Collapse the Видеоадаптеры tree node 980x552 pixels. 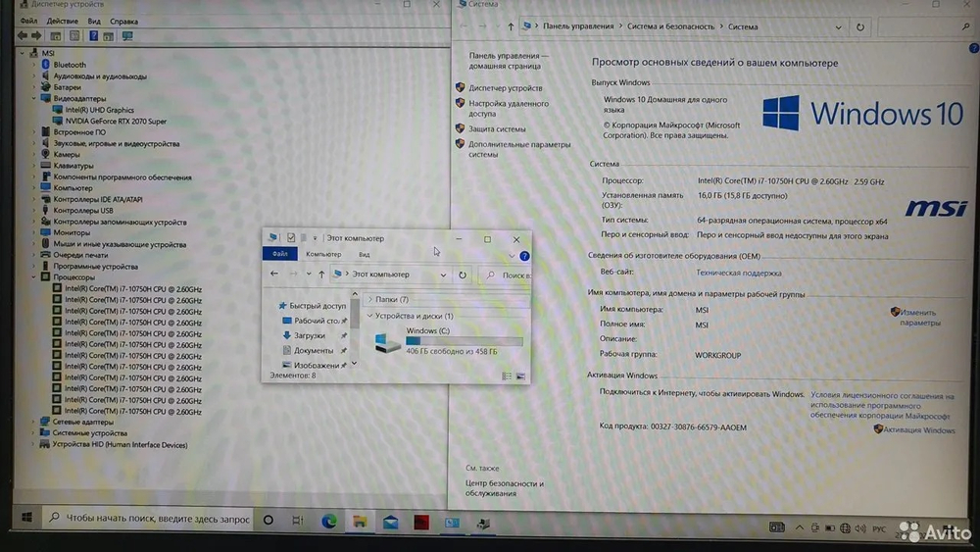click(34, 98)
